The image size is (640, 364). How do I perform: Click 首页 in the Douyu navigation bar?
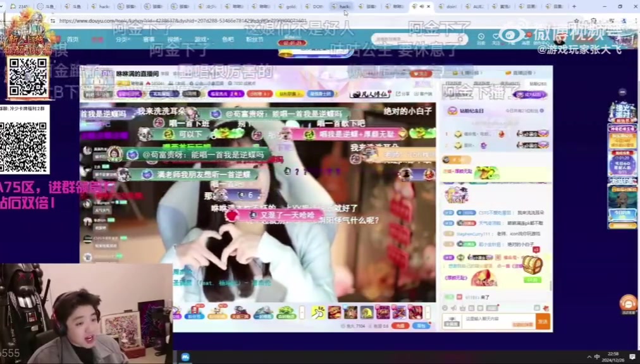pos(73,40)
